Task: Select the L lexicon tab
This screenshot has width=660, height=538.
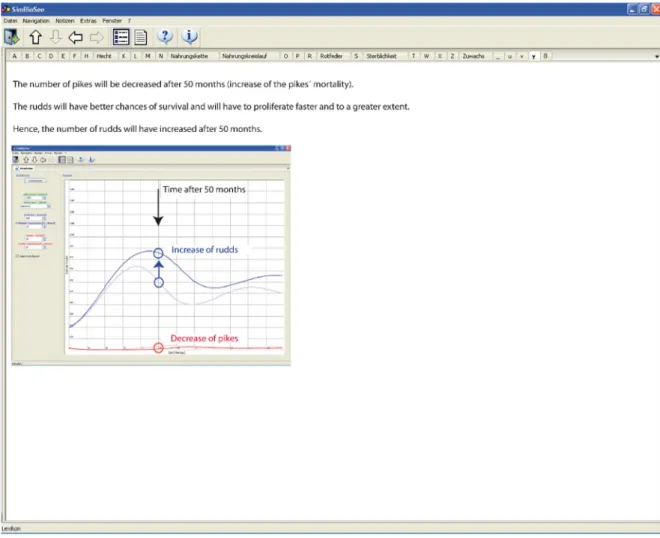Action: coord(135,56)
